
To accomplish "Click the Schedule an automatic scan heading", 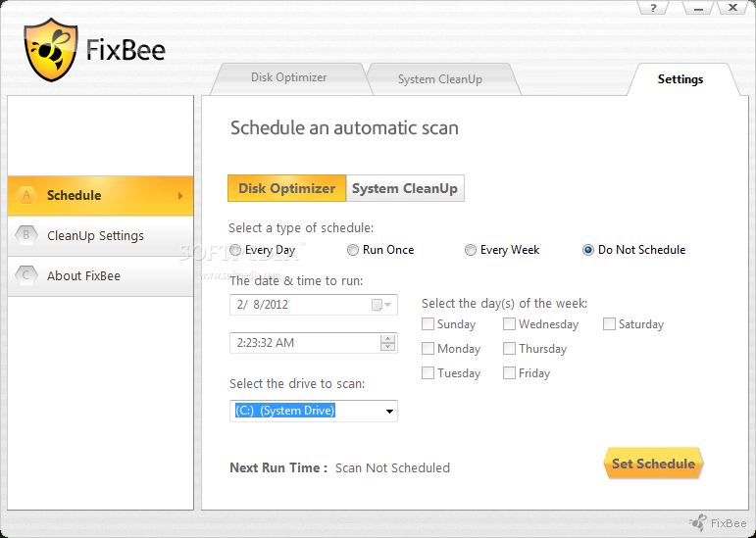I will pos(344,128).
